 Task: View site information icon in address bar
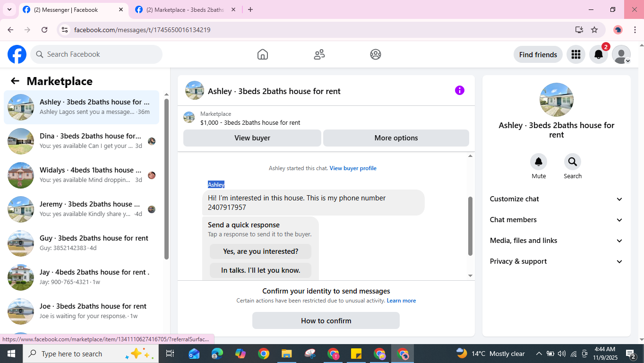click(65, 30)
